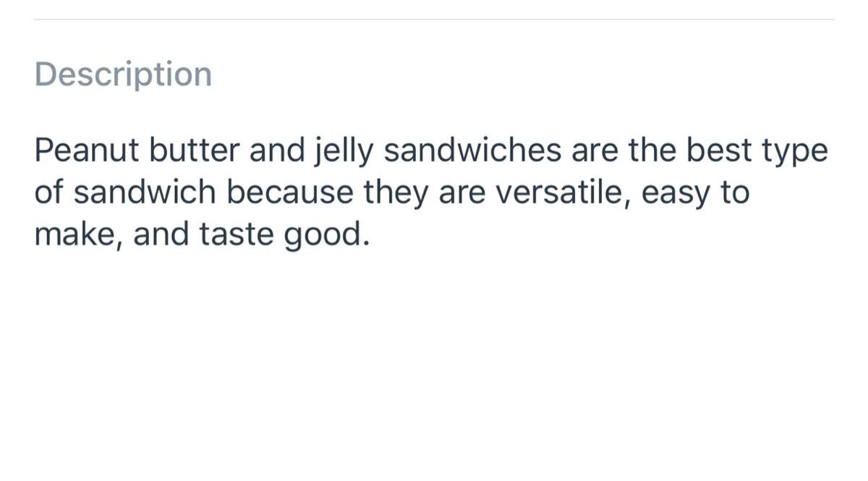The image size is (868, 481).
Task: Click the Description heading label
Action: [x=123, y=75]
